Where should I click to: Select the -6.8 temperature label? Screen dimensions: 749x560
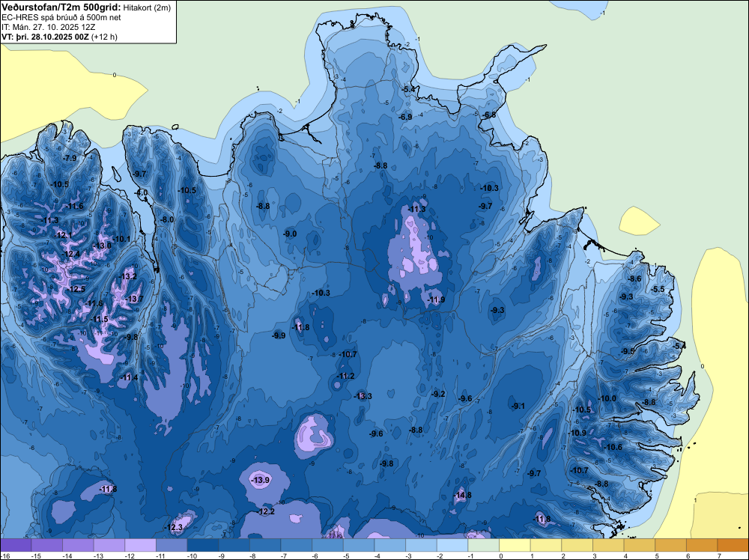(489, 115)
